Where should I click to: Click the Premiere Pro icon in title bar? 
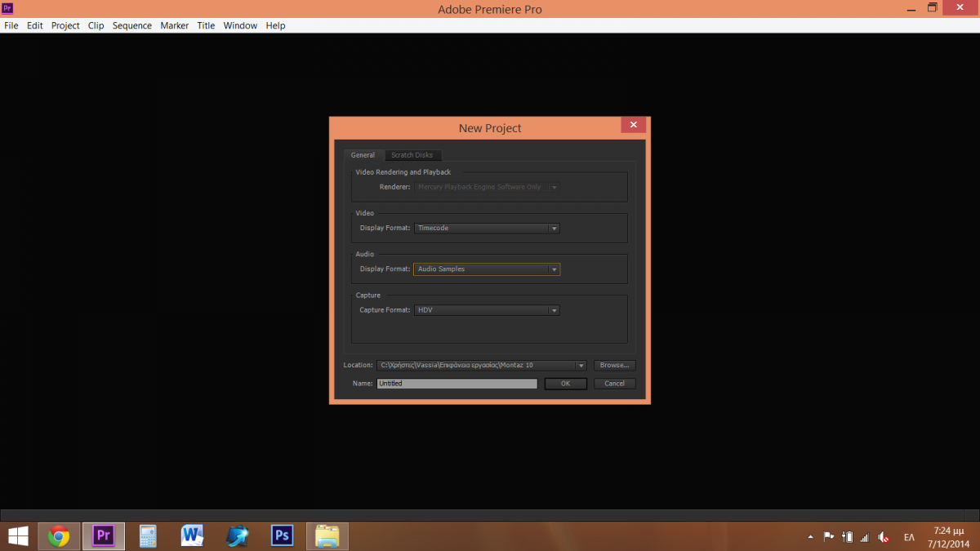click(7, 9)
